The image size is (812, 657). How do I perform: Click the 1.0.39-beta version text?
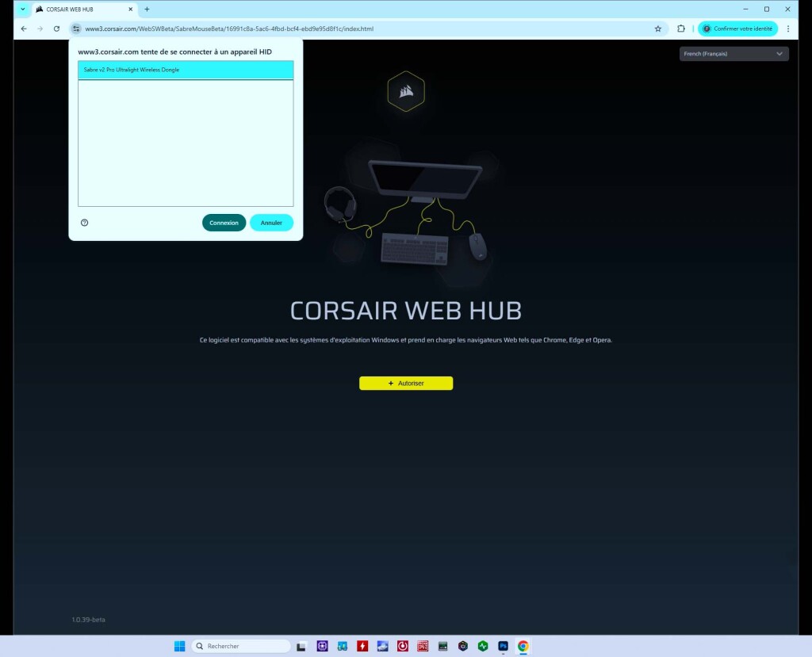pos(88,620)
